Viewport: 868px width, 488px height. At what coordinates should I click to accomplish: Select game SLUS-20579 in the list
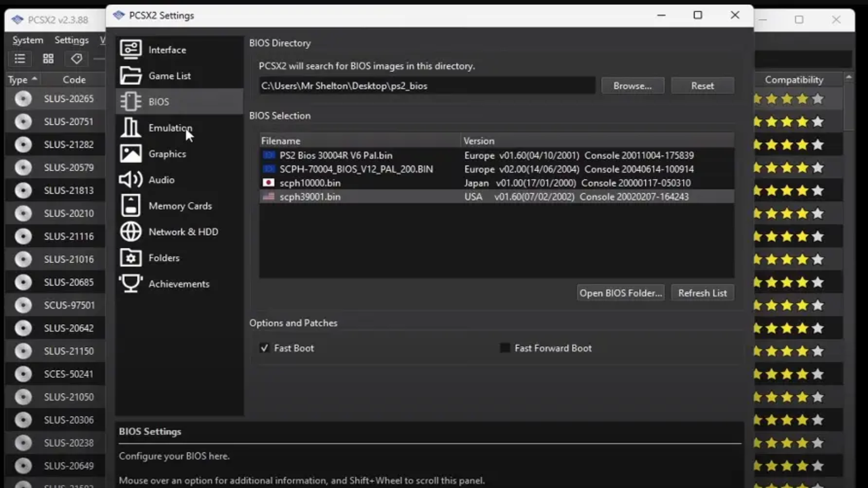click(x=69, y=168)
